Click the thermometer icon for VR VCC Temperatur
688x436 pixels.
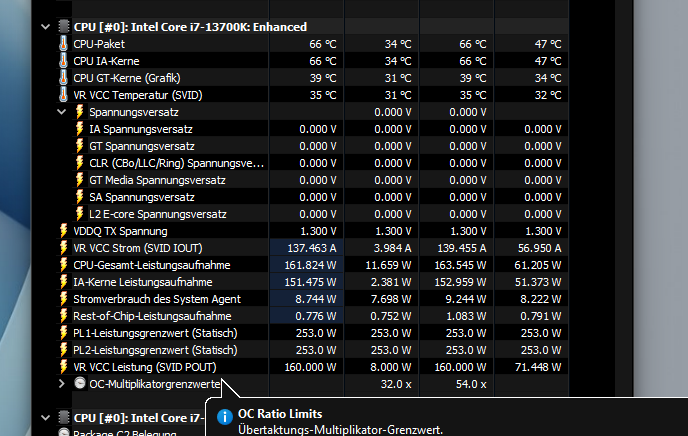(x=64, y=95)
